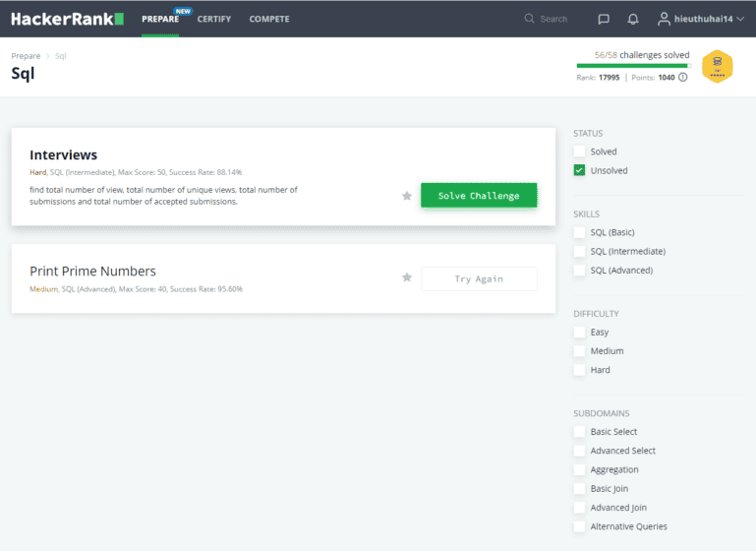
Task: Click the Try Again button
Action: pos(479,278)
